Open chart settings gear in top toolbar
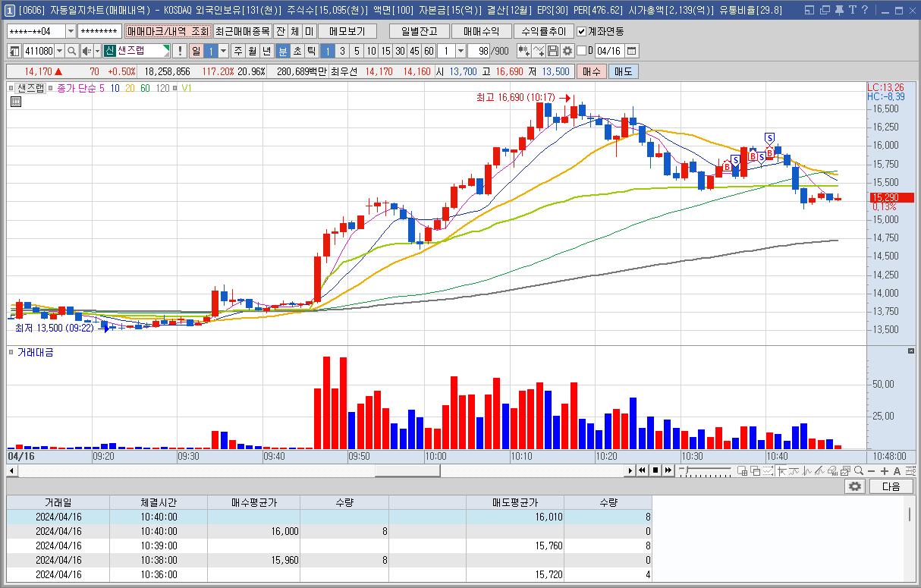Screen dimensions: 921x588 567,51
